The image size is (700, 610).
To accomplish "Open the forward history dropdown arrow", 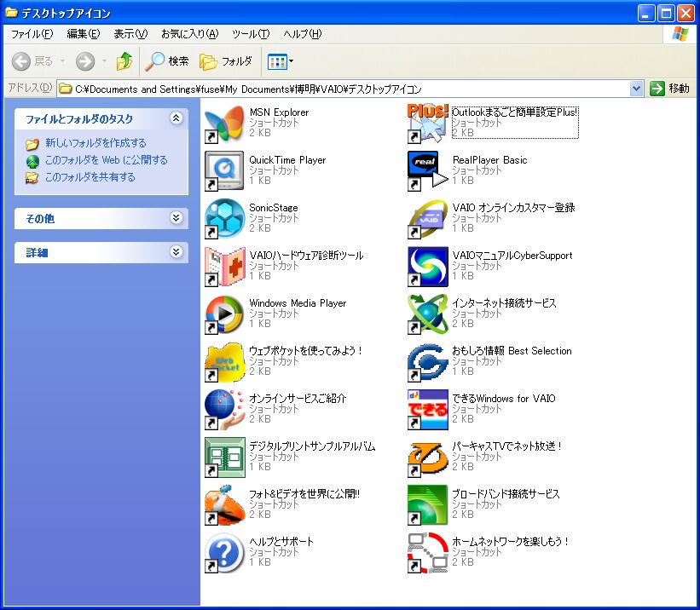I will pos(105,61).
